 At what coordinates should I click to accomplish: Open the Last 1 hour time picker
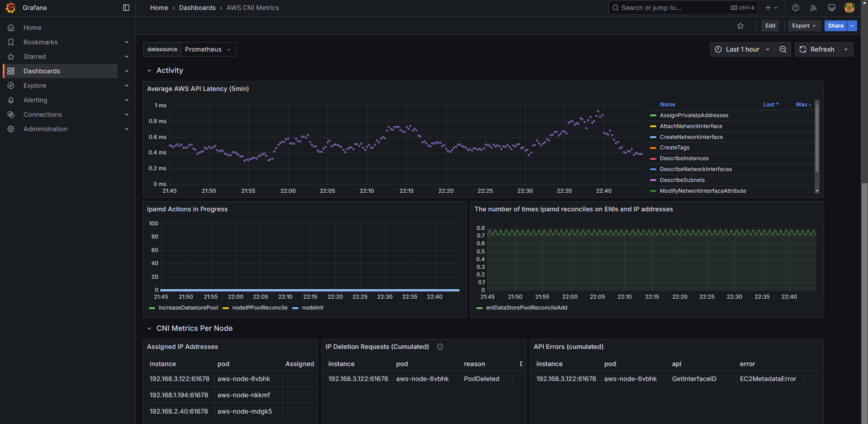742,49
